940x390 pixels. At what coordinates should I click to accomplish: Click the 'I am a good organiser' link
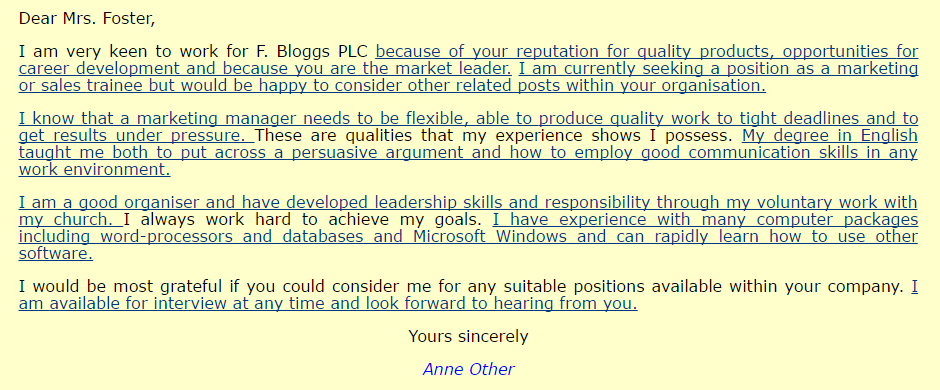pyautogui.click(x=468, y=202)
